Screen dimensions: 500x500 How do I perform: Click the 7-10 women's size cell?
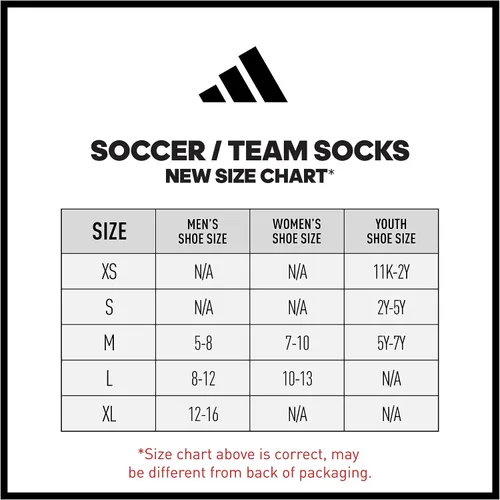pyautogui.click(x=297, y=343)
